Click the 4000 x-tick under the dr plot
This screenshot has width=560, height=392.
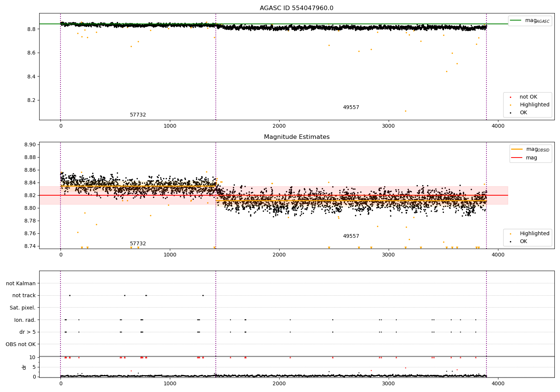coord(498,383)
